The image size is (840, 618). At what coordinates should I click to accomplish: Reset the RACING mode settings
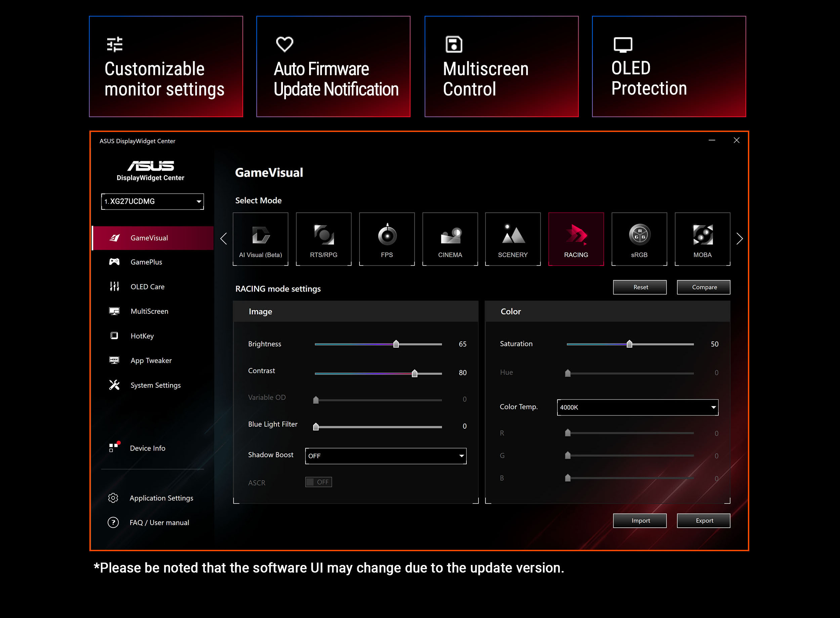point(640,287)
